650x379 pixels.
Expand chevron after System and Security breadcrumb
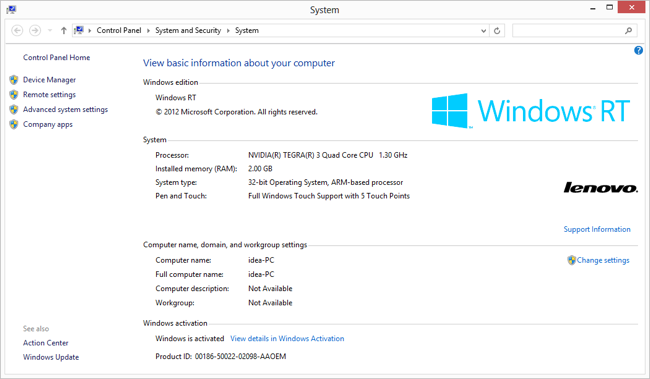pyautogui.click(x=228, y=31)
